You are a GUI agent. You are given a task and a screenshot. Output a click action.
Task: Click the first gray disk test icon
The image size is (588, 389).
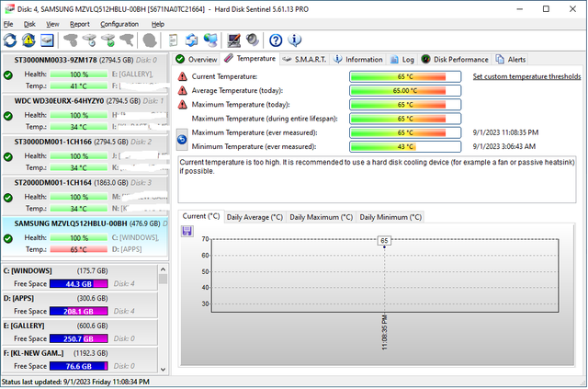(x=71, y=40)
